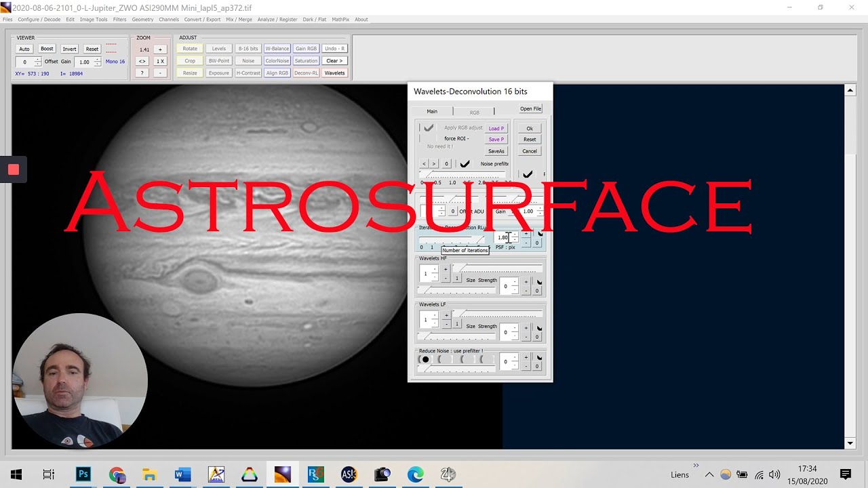Open the Filters menu

(120, 20)
